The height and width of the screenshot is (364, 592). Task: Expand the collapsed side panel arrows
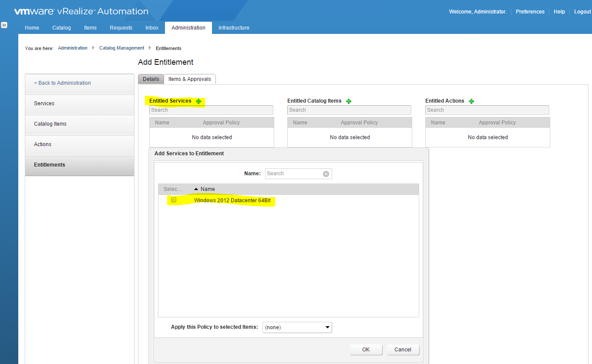click(4, 25)
